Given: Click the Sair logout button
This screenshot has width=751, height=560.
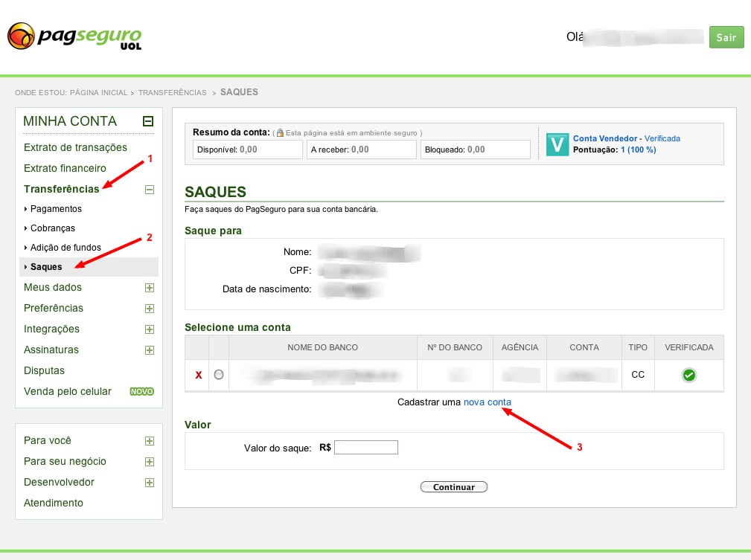Looking at the screenshot, I should click(x=726, y=37).
